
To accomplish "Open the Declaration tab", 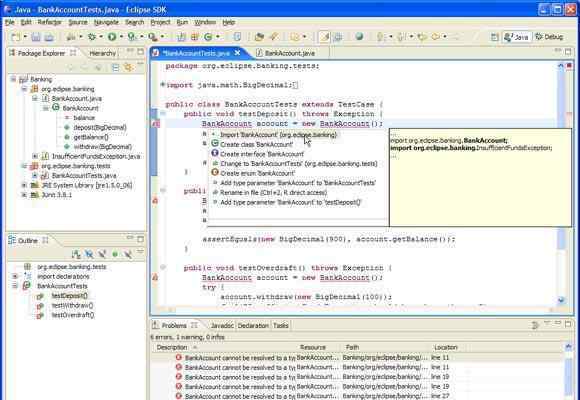I will (x=253, y=325).
